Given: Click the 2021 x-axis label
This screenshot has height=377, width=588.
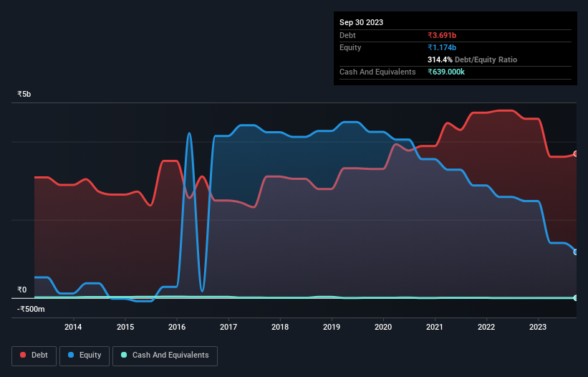Looking at the screenshot, I should (x=435, y=327).
